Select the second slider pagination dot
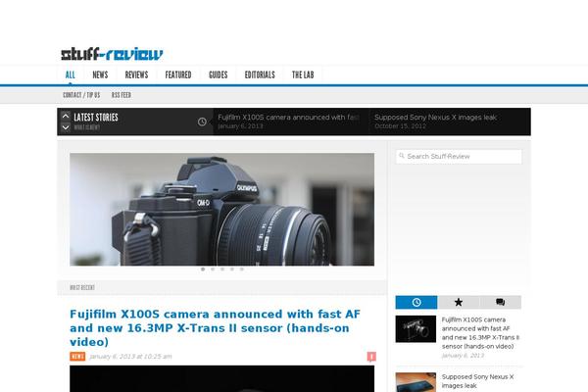The height and width of the screenshot is (392, 588). pos(213,269)
